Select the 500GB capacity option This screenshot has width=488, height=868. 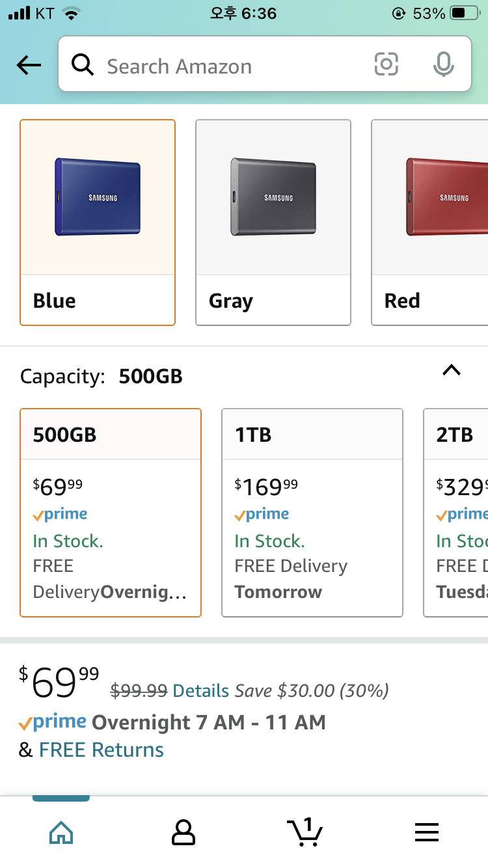pos(111,513)
